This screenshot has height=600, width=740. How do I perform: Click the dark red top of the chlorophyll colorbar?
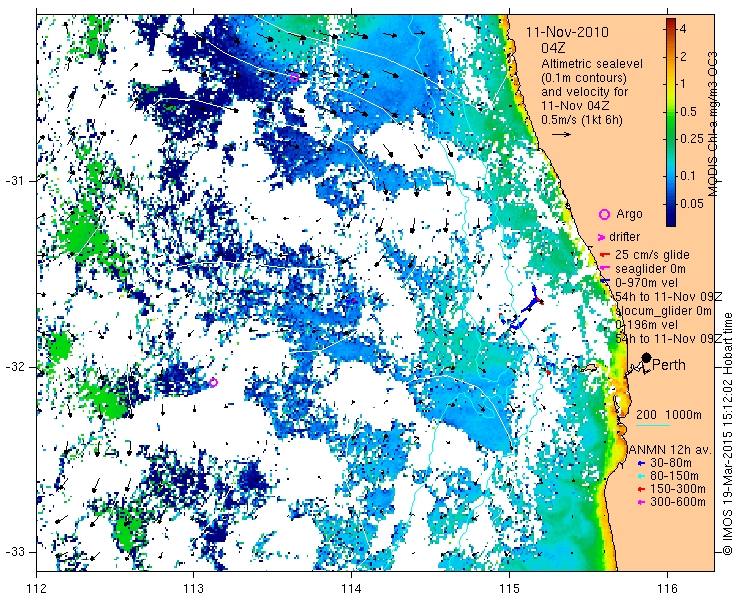(671, 24)
